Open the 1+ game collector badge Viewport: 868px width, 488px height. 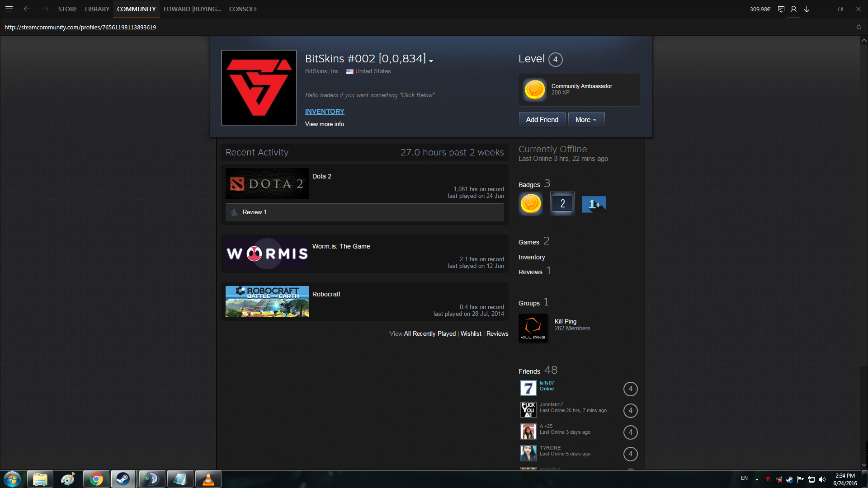594,204
